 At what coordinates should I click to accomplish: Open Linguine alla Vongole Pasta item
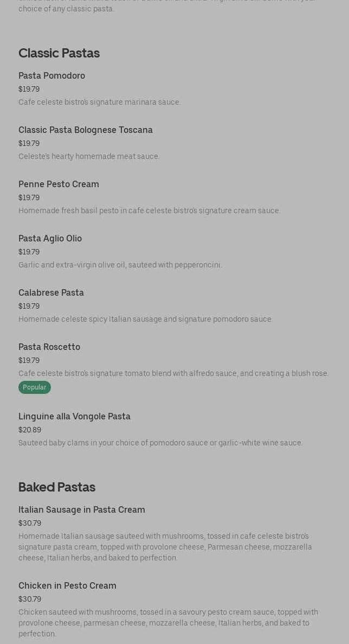[74, 416]
